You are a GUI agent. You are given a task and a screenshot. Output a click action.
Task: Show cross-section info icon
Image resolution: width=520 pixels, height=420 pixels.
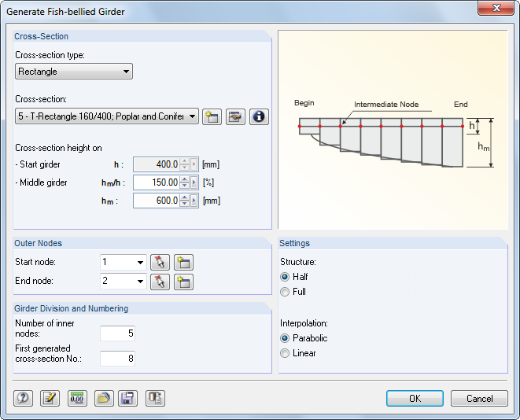[x=259, y=116]
